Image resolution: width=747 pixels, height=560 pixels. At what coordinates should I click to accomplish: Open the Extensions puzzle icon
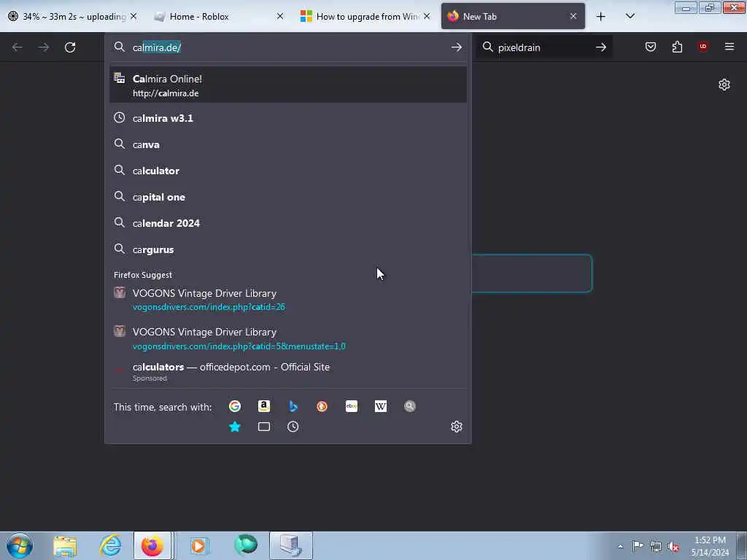coord(677,47)
